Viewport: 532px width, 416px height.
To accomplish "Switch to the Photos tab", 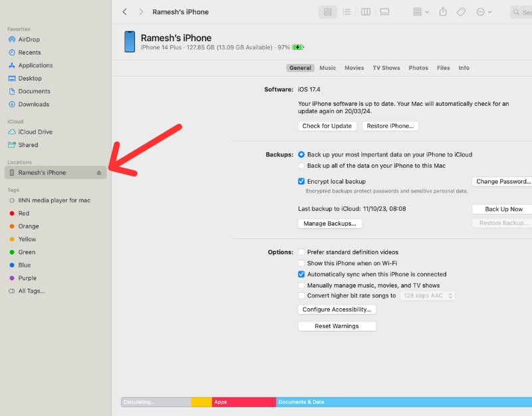I will tap(418, 68).
